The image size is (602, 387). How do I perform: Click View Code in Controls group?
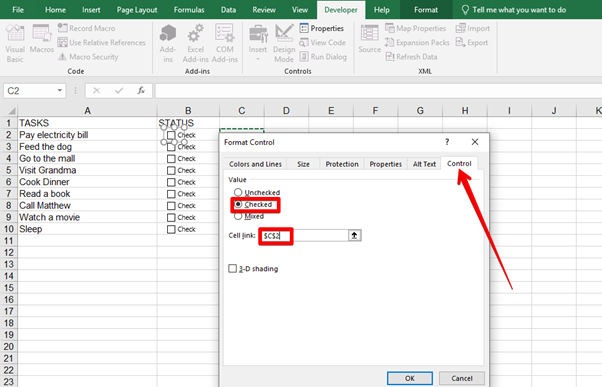coord(322,42)
